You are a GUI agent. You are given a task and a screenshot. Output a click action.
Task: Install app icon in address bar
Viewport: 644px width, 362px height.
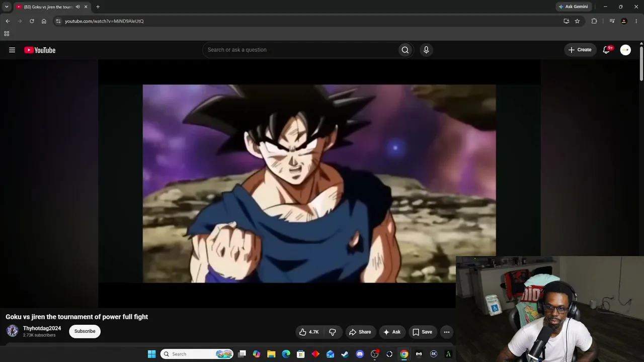coord(566,21)
